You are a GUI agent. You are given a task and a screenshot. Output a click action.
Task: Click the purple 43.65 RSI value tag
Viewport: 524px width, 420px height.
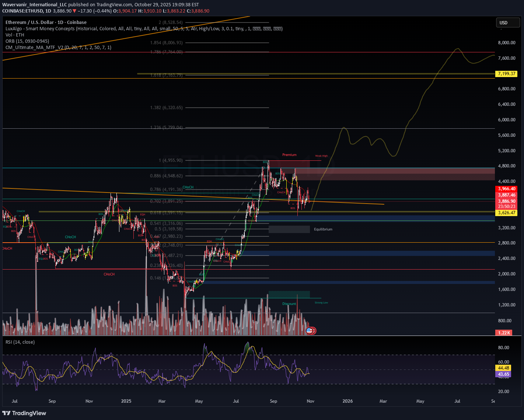503,374
